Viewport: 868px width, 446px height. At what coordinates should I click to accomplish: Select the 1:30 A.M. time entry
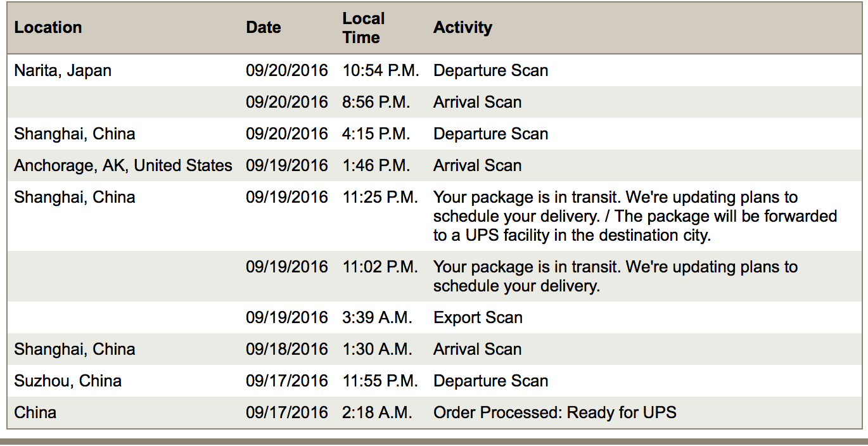(x=377, y=349)
